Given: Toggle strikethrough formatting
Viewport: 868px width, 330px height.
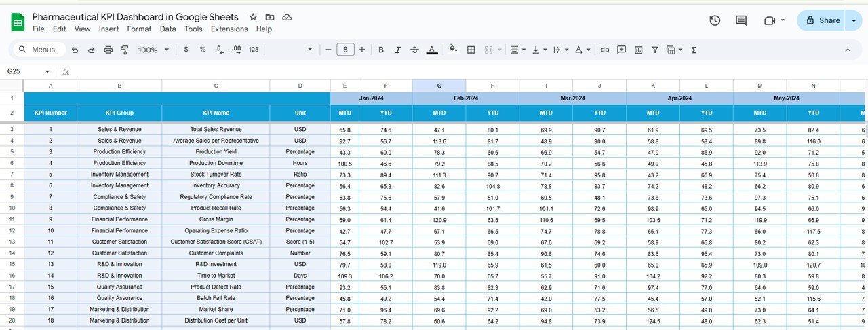Looking at the screenshot, I should 414,50.
